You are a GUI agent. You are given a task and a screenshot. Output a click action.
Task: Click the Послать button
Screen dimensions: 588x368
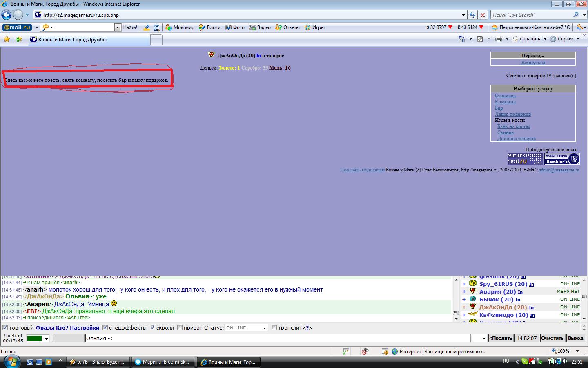501,338
